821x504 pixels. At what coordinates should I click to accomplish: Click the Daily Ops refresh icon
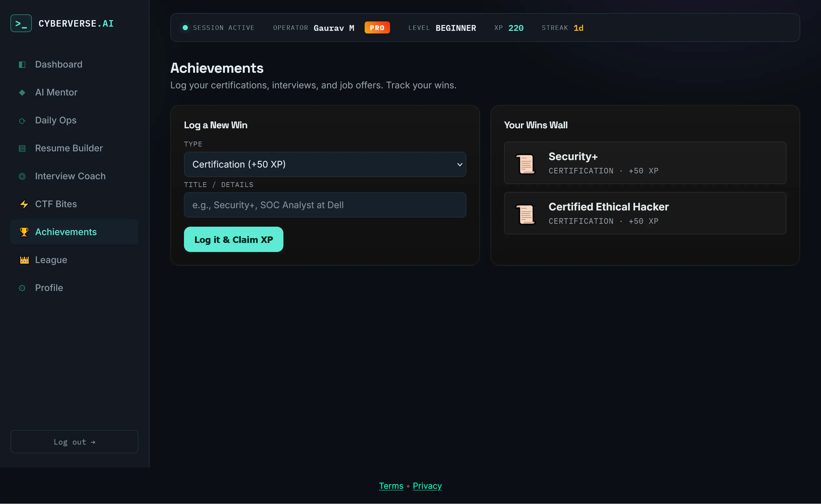coord(22,121)
